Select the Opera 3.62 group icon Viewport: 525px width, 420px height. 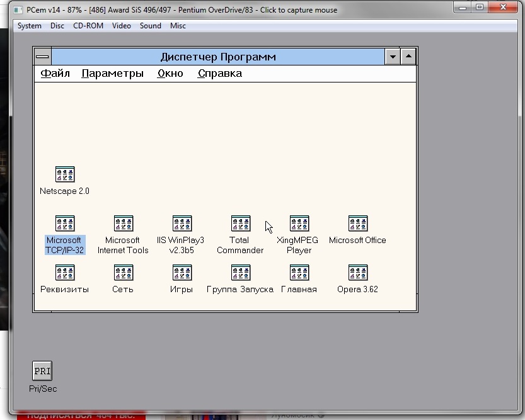pyautogui.click(x=357, y=273)
